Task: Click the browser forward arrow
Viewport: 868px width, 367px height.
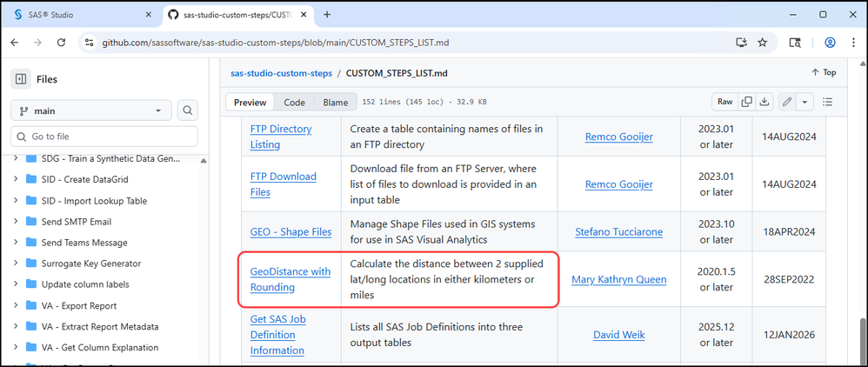Action: point(38,43)
